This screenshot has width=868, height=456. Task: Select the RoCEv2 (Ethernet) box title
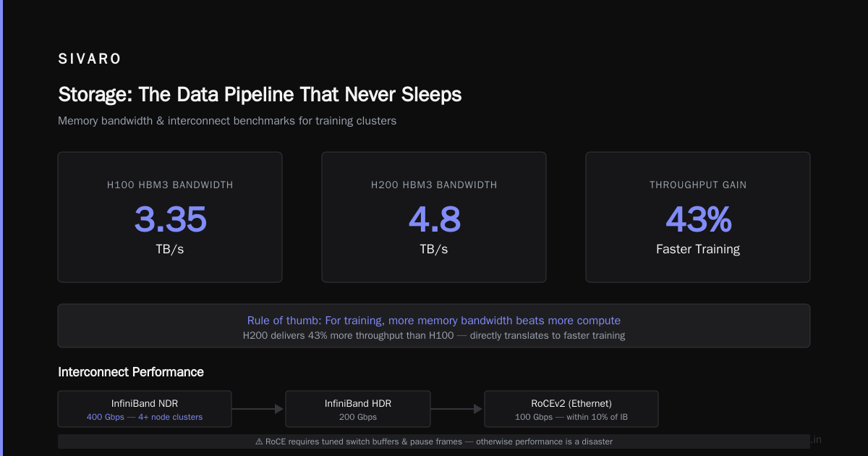(571, 404)
